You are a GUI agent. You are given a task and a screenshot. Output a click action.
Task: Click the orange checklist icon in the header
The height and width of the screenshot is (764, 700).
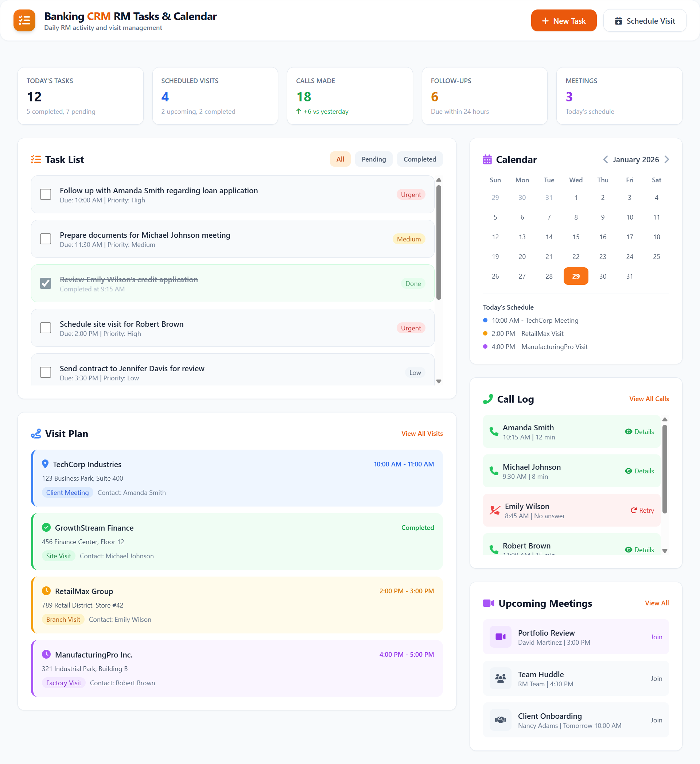(24, 20)
